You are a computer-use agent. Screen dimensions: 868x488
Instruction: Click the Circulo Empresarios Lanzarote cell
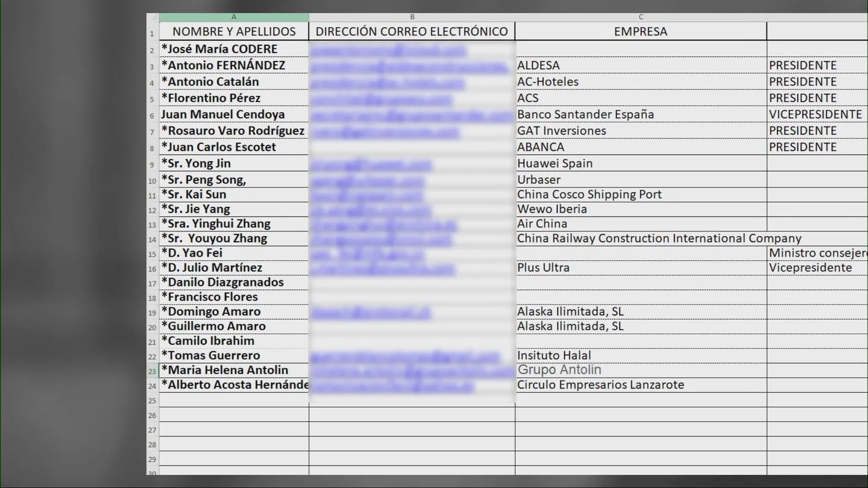coord(641,384)
